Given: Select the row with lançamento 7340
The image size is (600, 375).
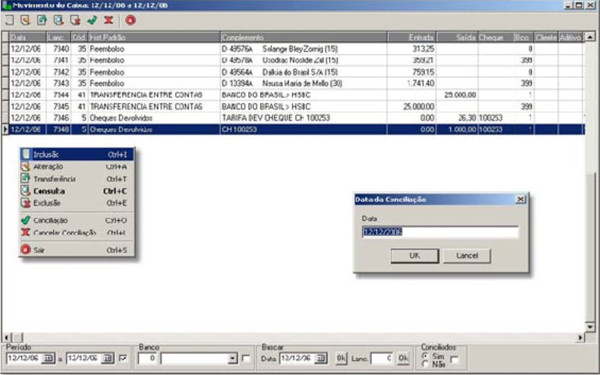Looking at the screenshot, I should pos(293,49).
